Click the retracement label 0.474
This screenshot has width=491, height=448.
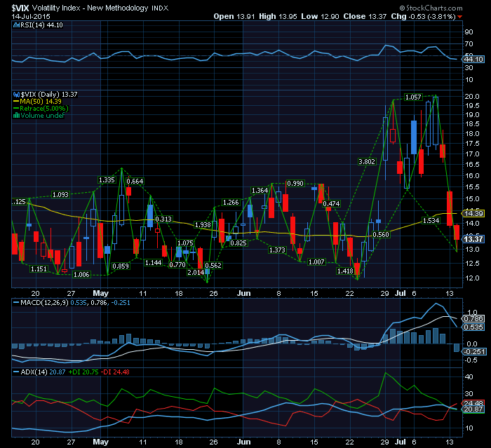tap(331, 203)
